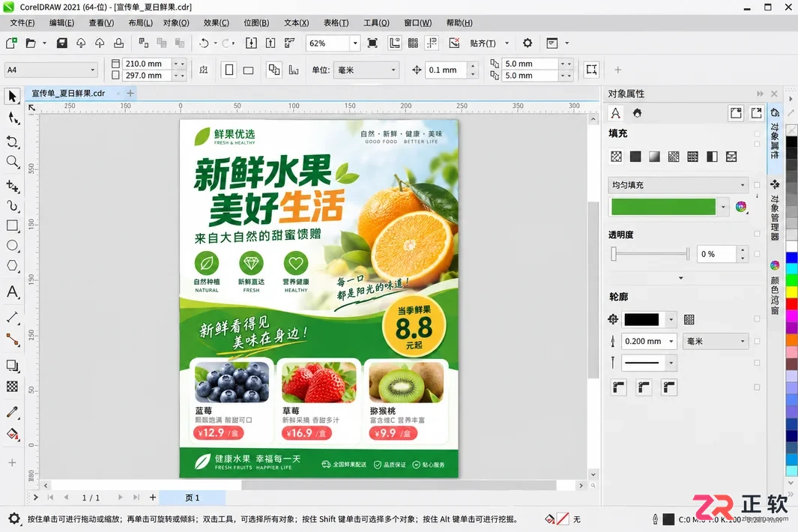Click the Open folder icon
Viewport: 798px width, 532px height.
[x=31, y=43]
